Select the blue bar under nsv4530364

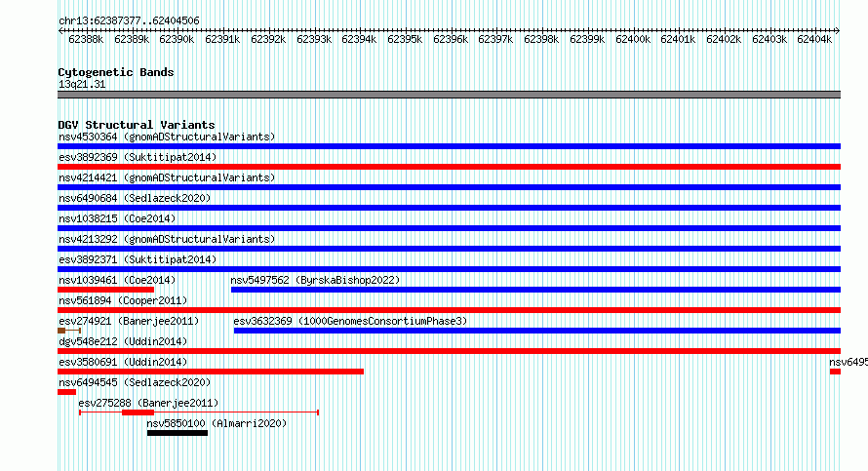449,146
